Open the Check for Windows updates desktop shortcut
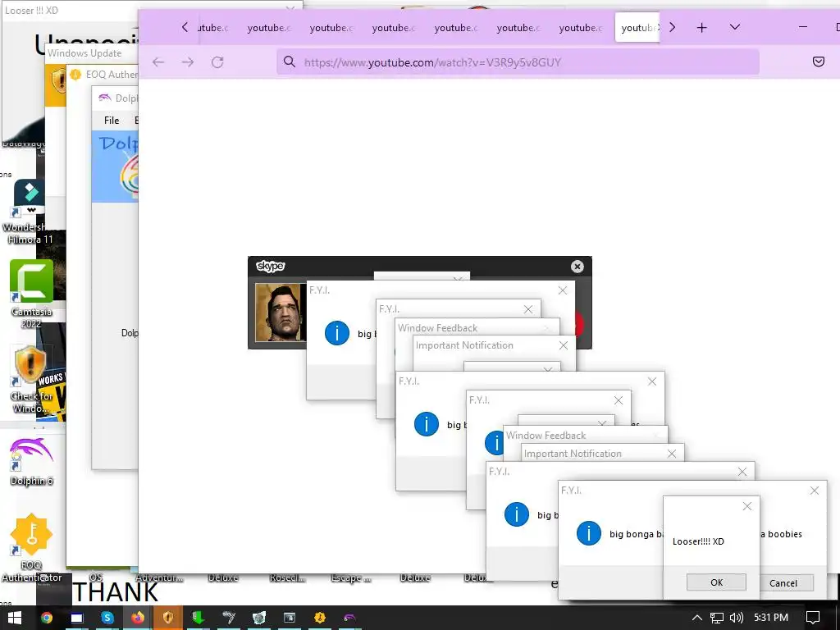Viewport: 840px width, 630px height. click(31, 379)
